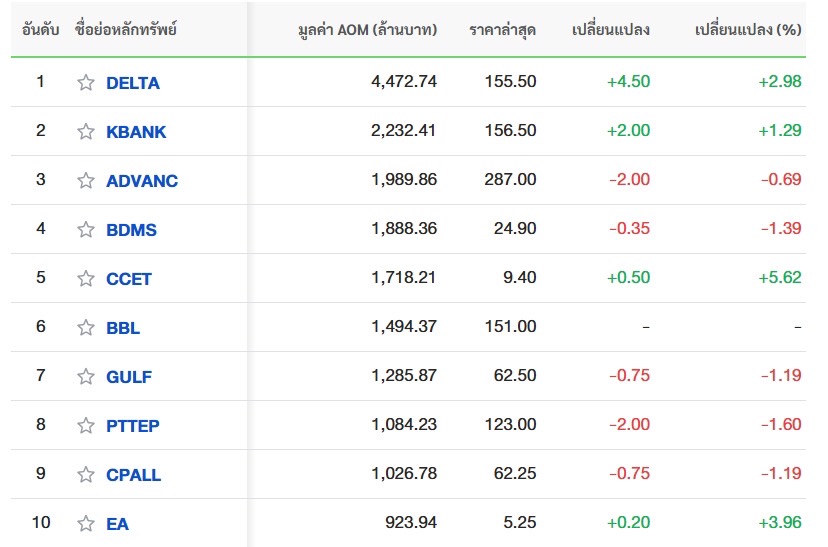Open the DELTA stock link

[x=132, y=83]
